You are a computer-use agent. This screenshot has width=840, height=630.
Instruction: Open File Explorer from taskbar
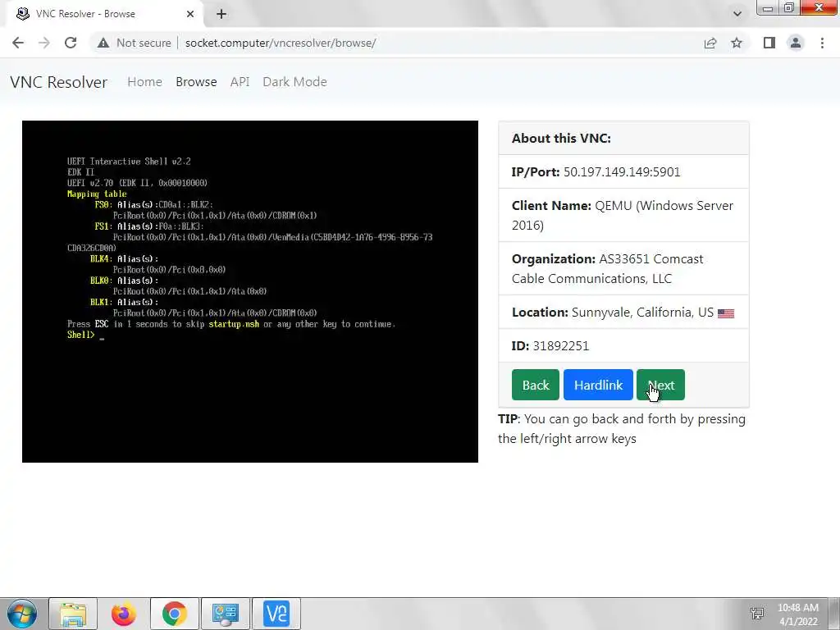click(x=73, y=614)
